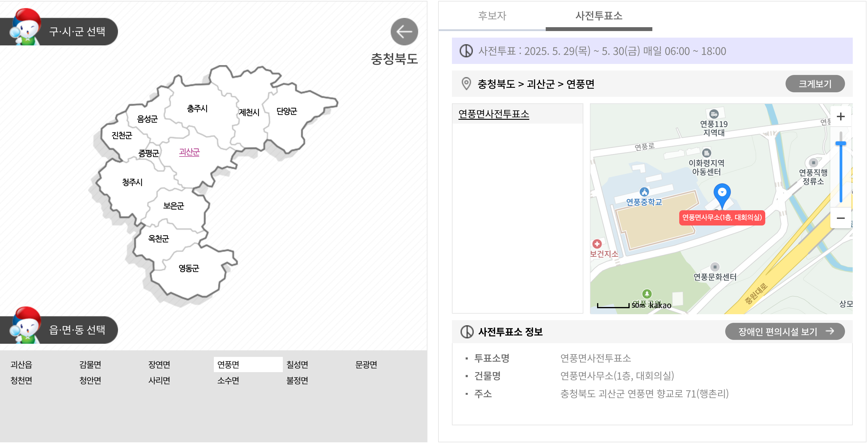Click the 연풍문화센터 map icon
The height and width of the screenshot is (445, 868).
715,267
